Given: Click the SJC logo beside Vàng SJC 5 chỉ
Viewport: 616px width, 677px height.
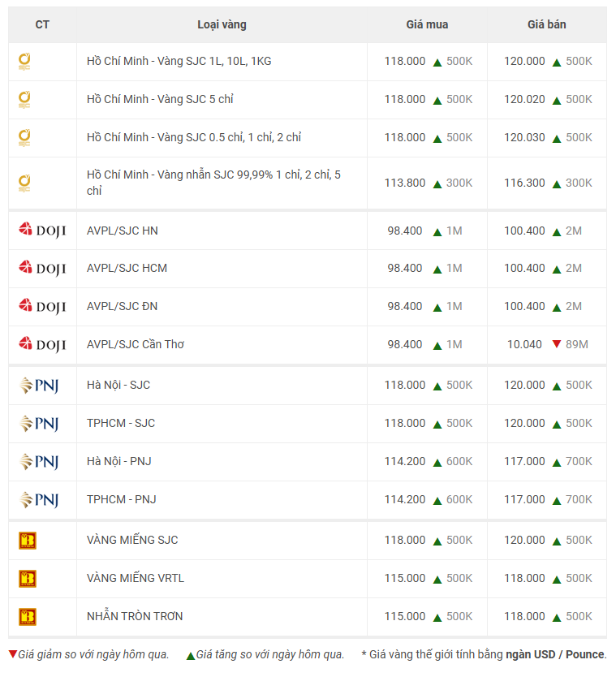Looking at the screenshot, I should pos(24,99).
